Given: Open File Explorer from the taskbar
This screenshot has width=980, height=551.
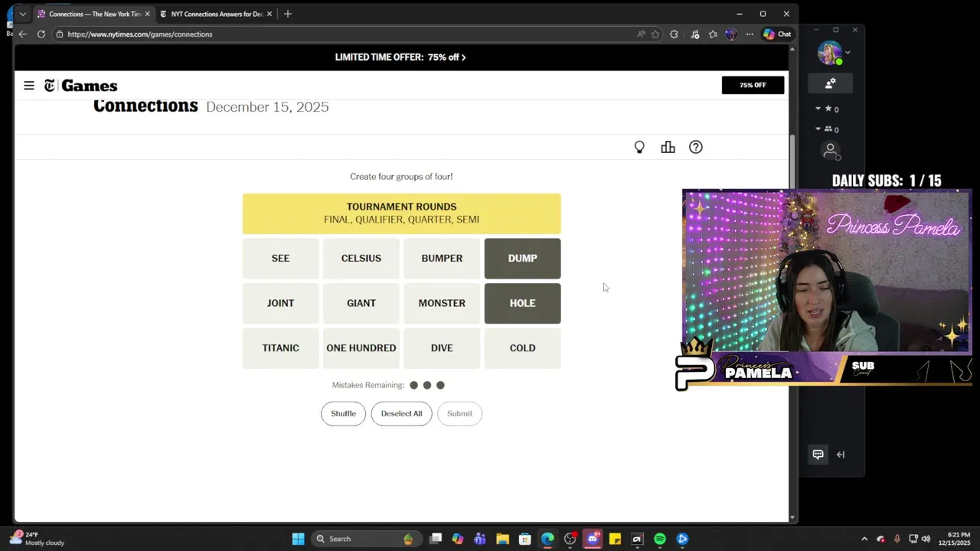Looking at the screenshot, I should pos(502,539).
